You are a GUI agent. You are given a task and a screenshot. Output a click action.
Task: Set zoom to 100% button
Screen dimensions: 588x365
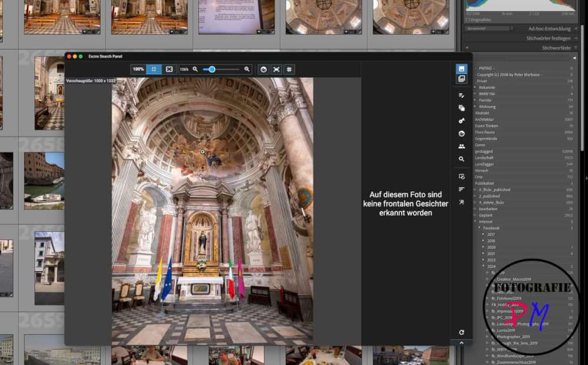[138, 69]
